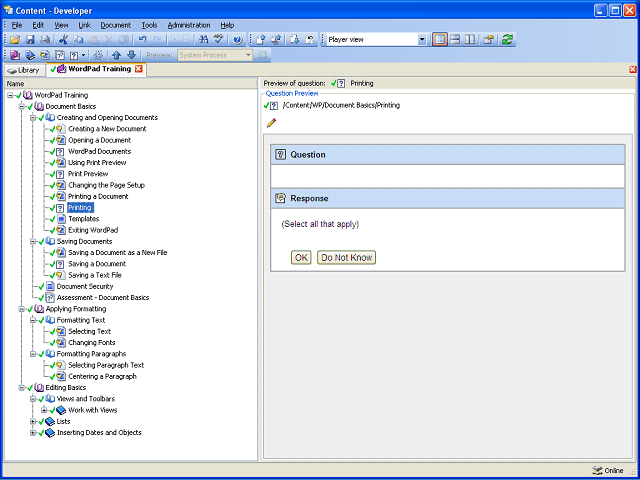This screenshot has height=480, width=640.
Task: Click the Undo arrow icon
Action: (142, 40)
